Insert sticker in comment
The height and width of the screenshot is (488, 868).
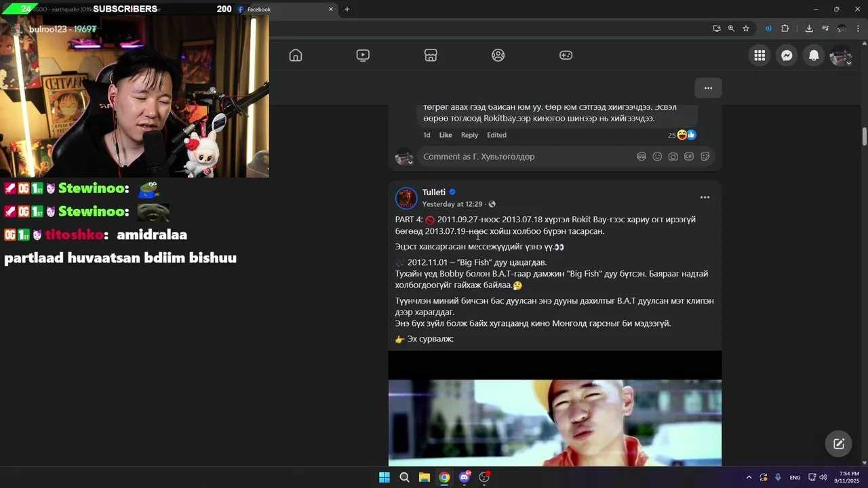[705, 157]
